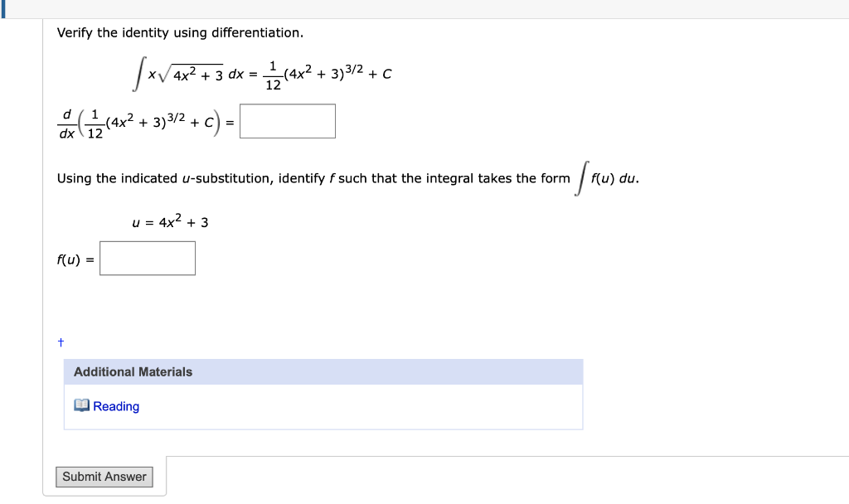
Task: Click the blue Reading hyperlink text
Action: (x=114, y=405)
